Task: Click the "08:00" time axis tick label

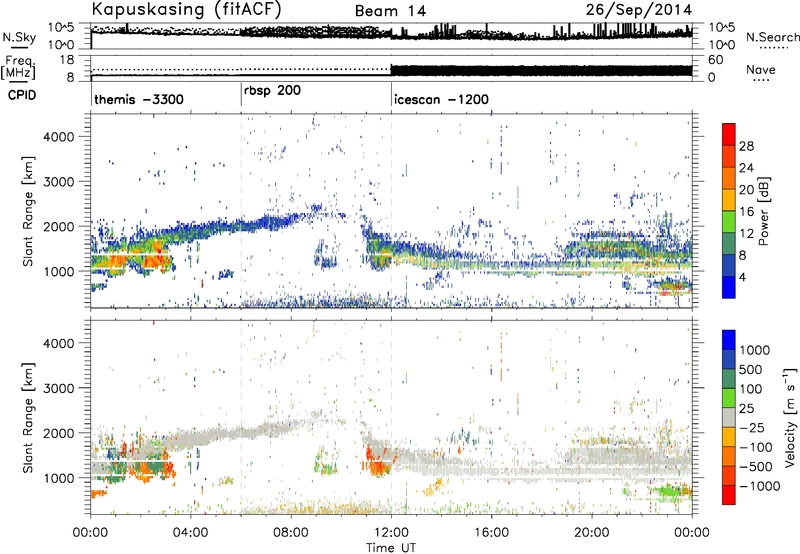Action: pyautogui.click(x=291, y=533)
